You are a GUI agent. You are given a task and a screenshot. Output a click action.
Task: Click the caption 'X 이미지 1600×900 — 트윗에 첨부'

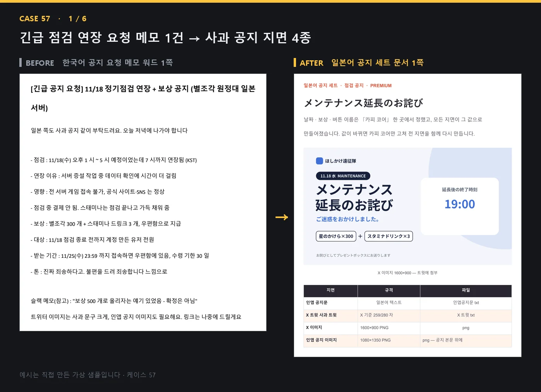click(x=408, y=273)
